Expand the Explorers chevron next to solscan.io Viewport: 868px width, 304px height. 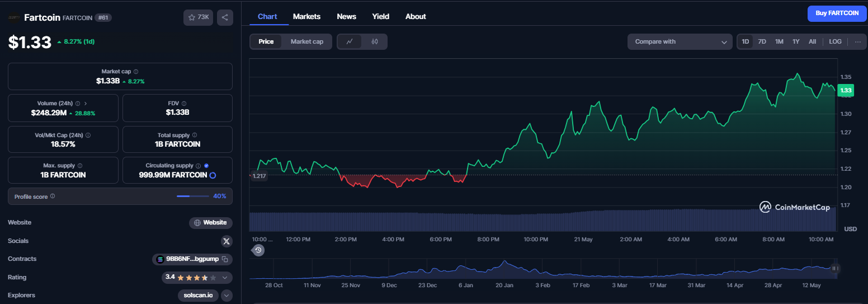coord(227,296)
